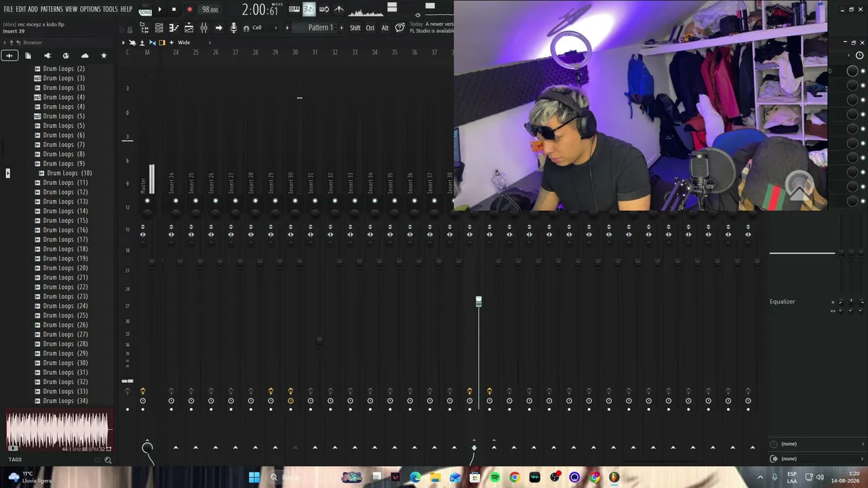The width and height of the screenshot is (868, 488).
Task: Open the EDIT menu
Action: tap(21, 9)
